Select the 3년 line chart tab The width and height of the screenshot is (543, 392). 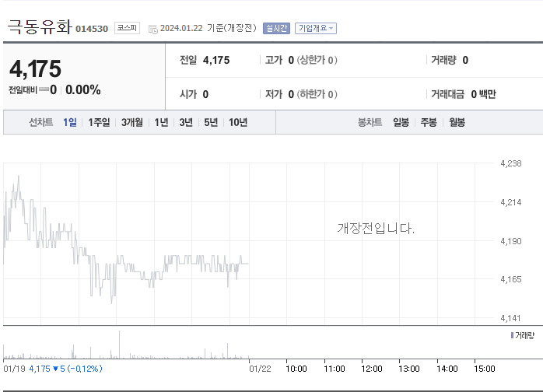tap(186, 122)
